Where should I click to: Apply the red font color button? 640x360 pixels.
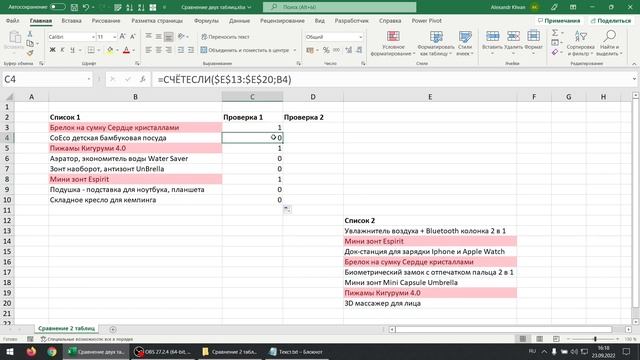pyautogui.click(x=126, y=50)
